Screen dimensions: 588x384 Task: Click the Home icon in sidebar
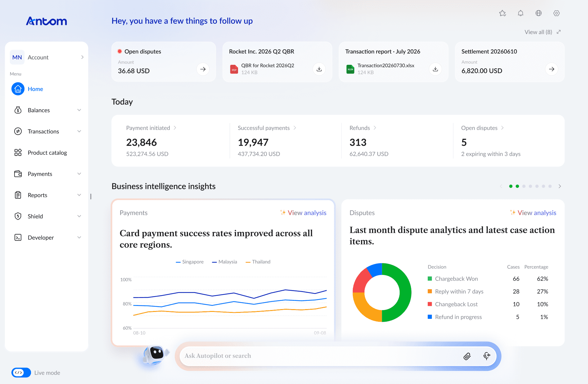(x=18, y=89)
